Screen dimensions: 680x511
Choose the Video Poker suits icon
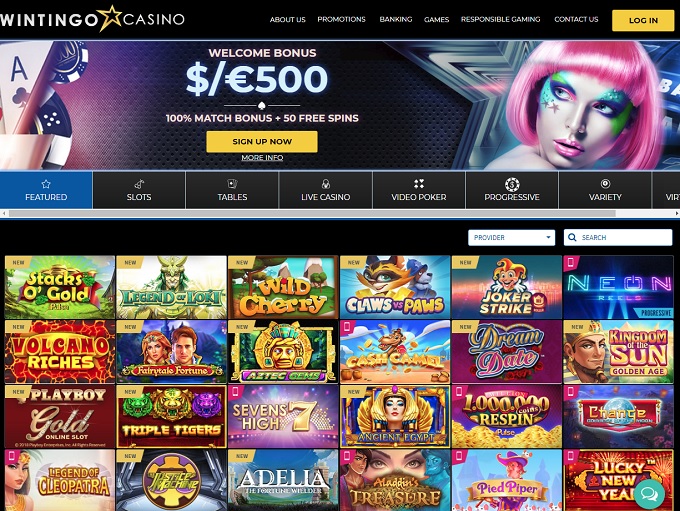[419, 184]
